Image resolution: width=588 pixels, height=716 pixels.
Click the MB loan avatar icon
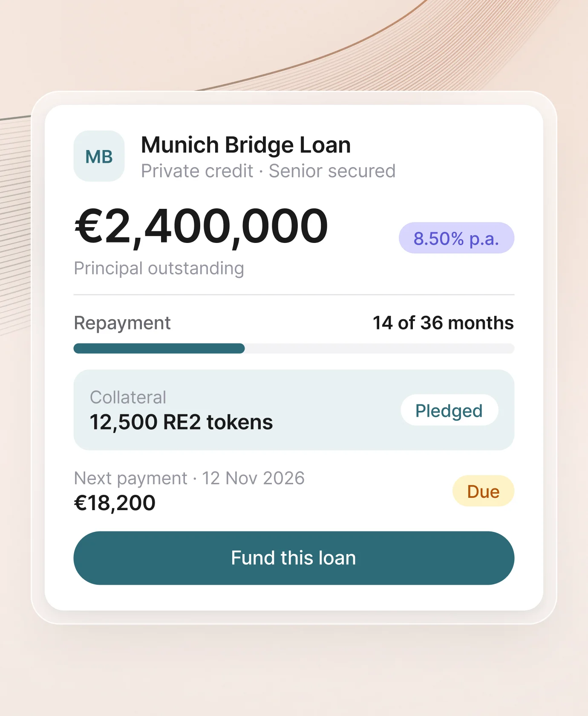(99, 156)
